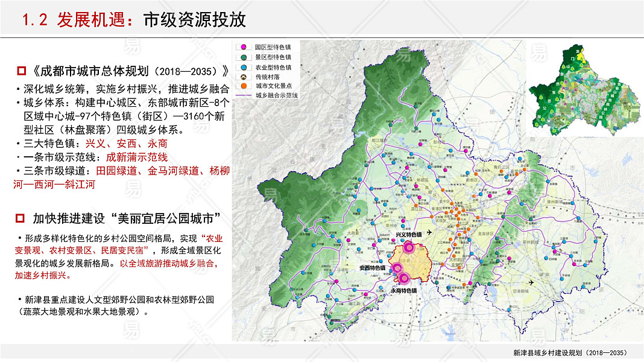Click the orange 城市文化景点 legend dot
The image size is (644, 362).
[244, 86]
